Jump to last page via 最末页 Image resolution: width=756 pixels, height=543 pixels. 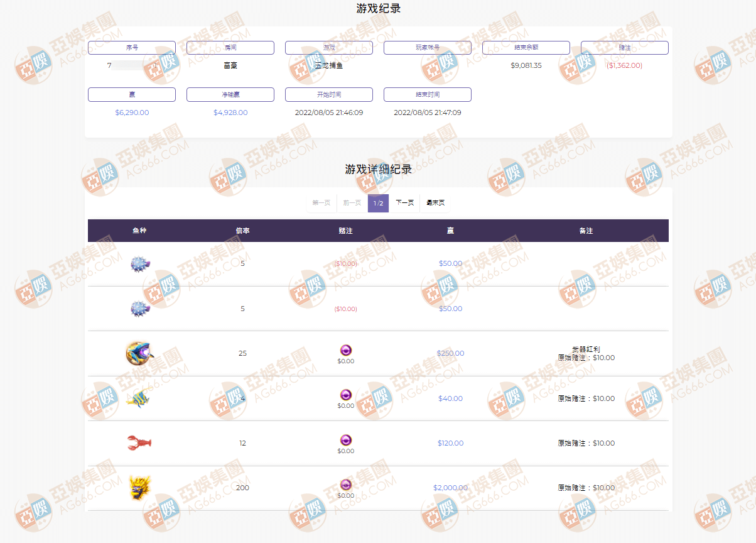click(435, 203)
